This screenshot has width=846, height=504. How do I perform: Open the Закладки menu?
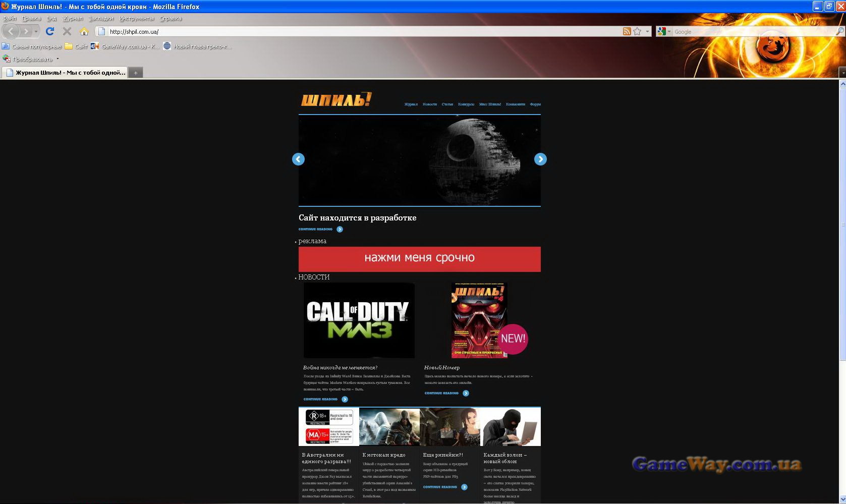(x=101, y=18)
